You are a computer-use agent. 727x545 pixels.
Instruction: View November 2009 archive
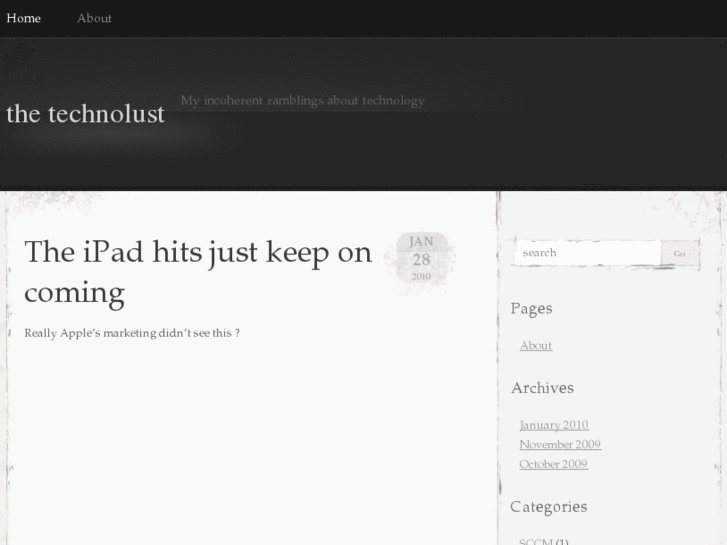point(560,444)
